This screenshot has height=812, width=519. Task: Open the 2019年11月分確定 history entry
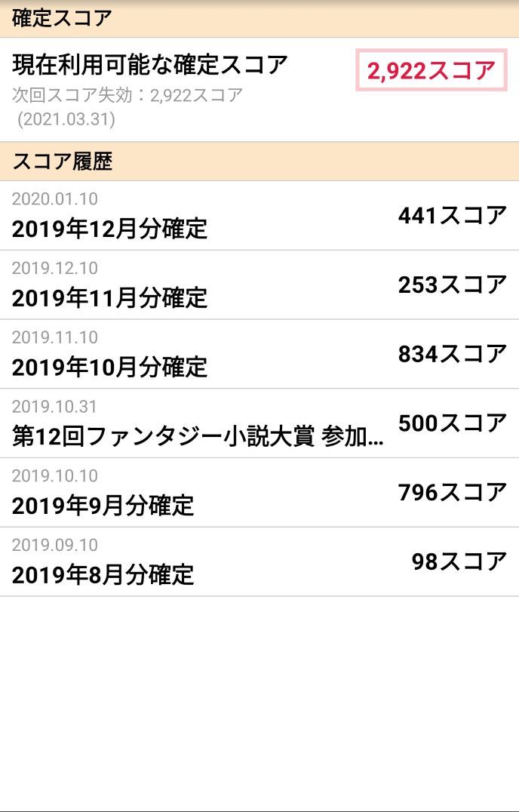click(x=109, y=297)
